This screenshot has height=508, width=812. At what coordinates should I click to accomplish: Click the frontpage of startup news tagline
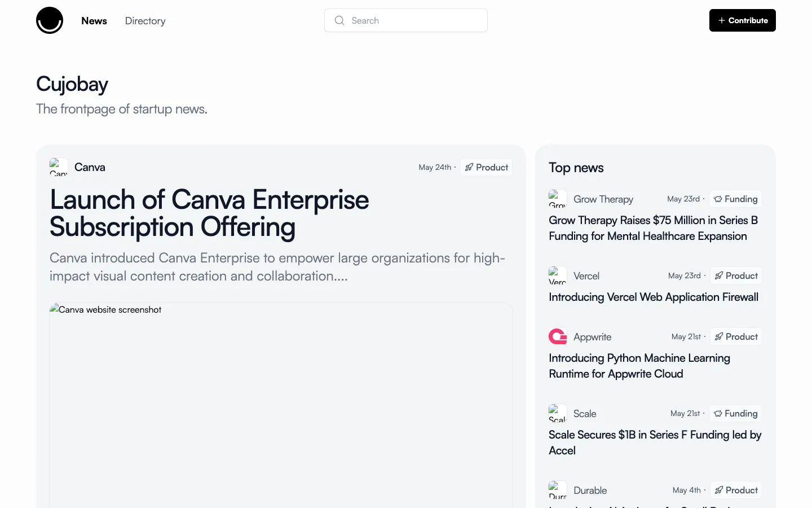122,109
